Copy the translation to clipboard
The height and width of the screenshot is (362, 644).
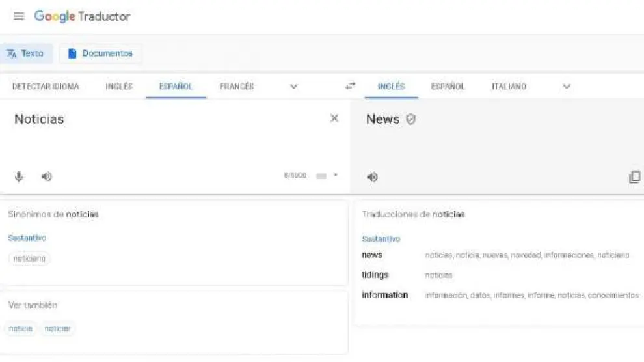coord(634,177)
